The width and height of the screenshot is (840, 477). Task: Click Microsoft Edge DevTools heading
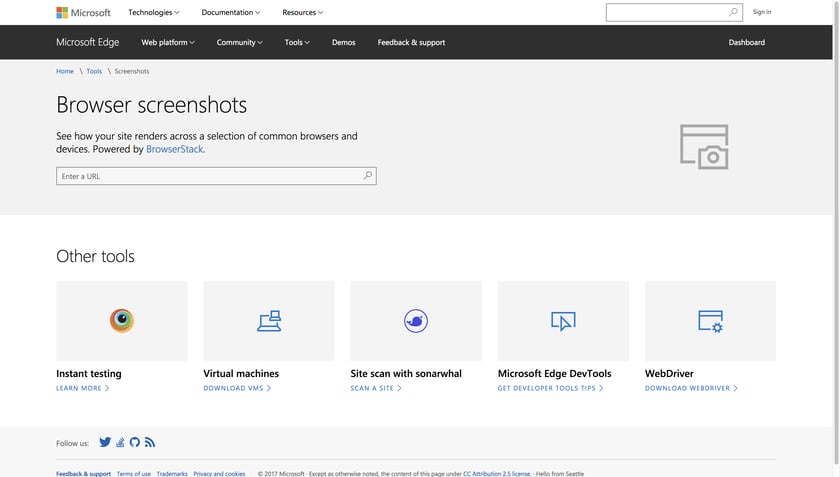click(x=554, y=374)
